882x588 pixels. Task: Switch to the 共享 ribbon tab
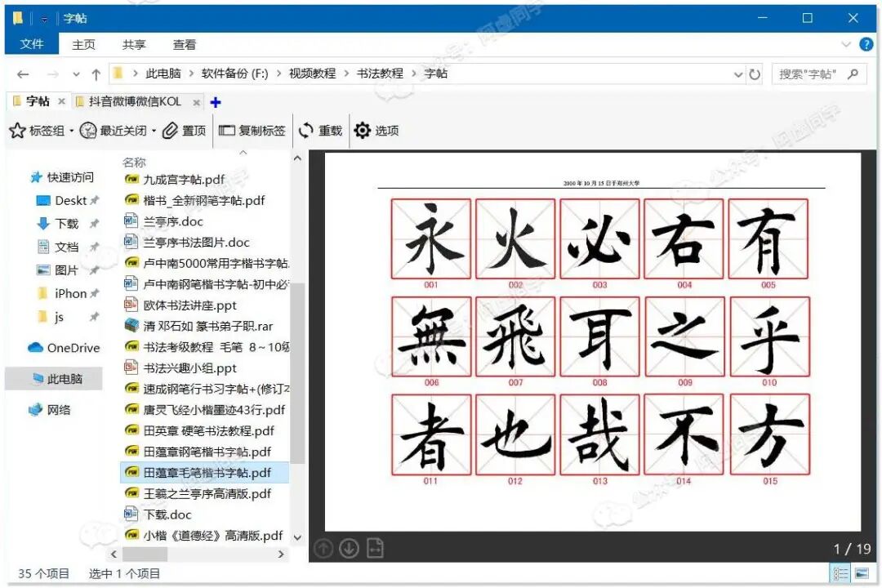pos(134,44)
